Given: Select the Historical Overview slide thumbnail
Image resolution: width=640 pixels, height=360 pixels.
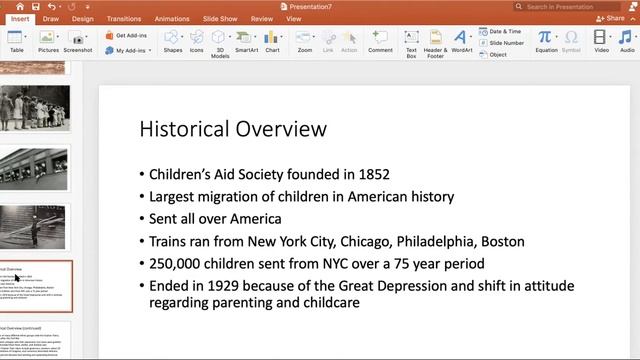Looking at the screenshot, I should (36, 287).
